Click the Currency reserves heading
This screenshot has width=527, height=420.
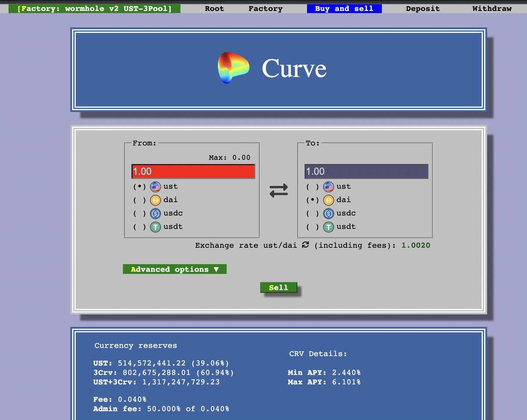(136, 346)
